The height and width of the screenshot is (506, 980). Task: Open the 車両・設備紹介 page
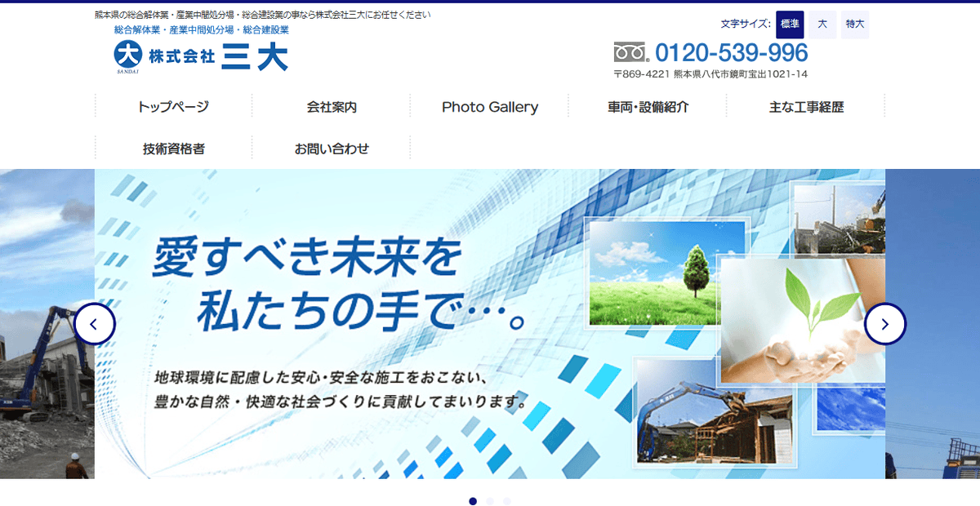click(x=648, y=106)
